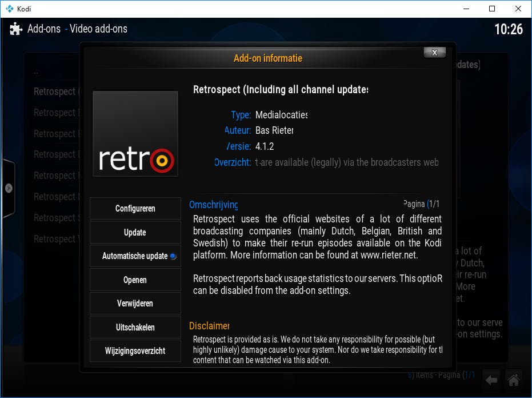532x398 pixels.
Task: View the Wijzigingsoverzicht changelog
Action: [135, 351]
